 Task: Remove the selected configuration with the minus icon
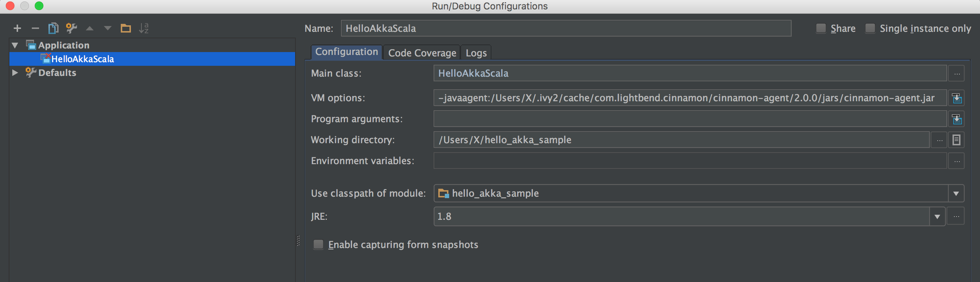[x=35, y=28]
